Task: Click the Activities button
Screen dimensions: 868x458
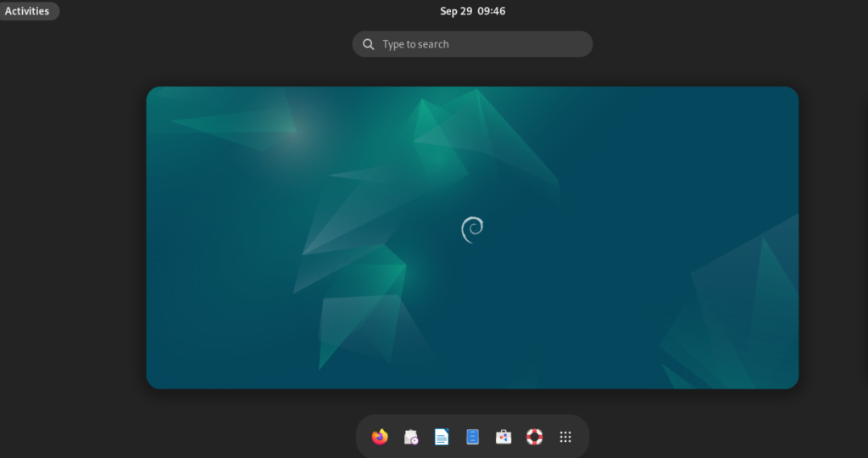Action: tap(28, 11)
